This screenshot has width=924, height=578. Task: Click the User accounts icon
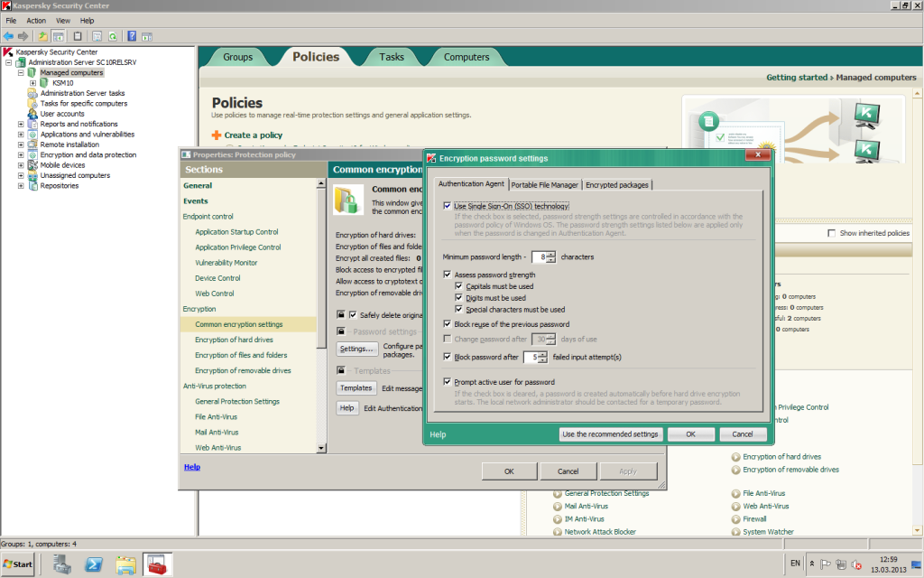pyautogui.click(x=32, y=114)
